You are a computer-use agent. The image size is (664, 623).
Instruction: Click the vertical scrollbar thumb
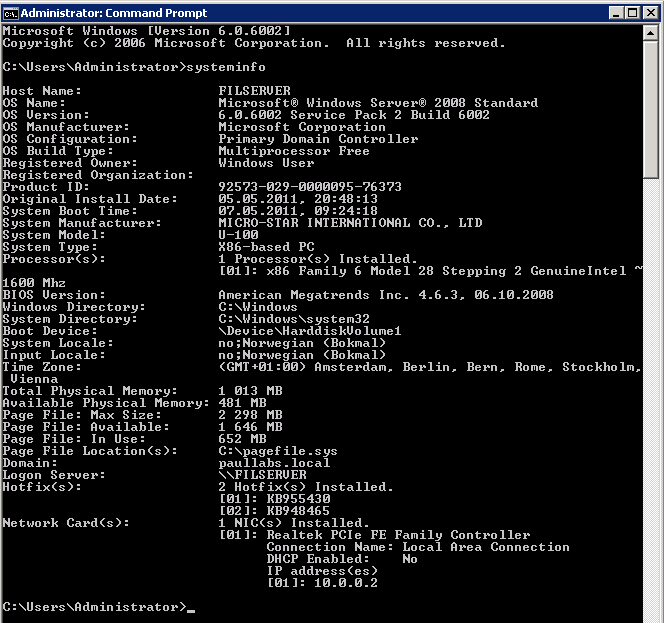click(651, 109)
